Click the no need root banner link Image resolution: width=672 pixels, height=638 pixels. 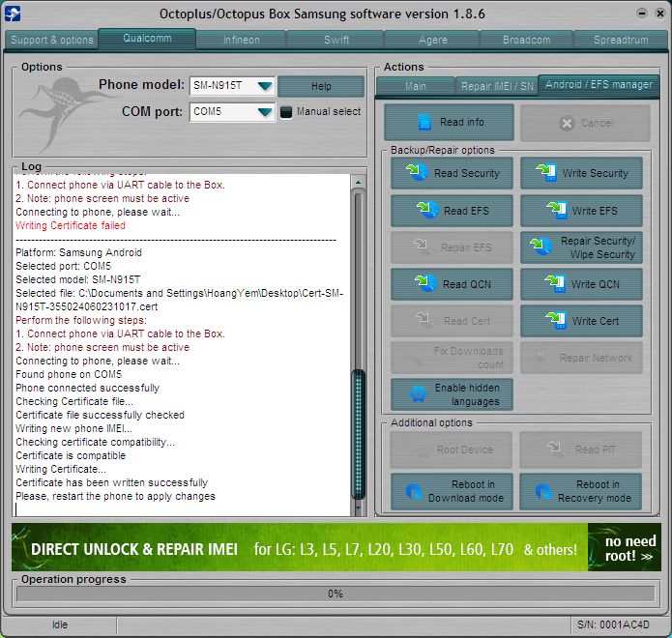click(625, 547)
